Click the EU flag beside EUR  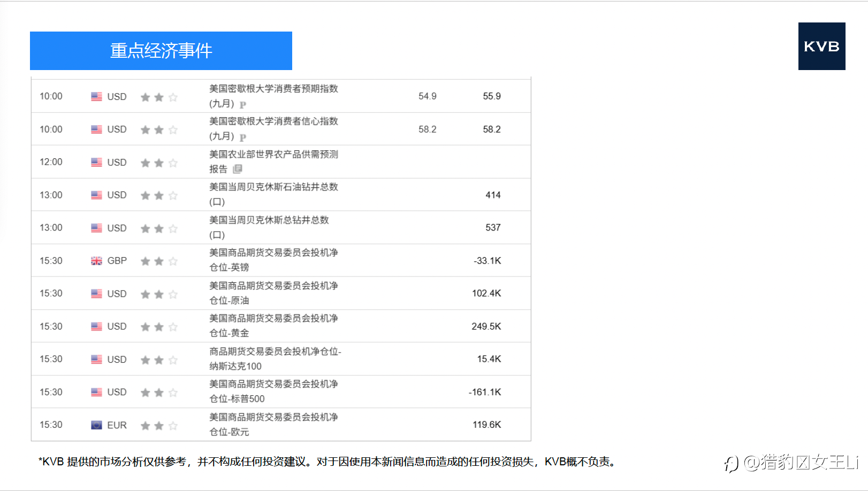(96, 425)
